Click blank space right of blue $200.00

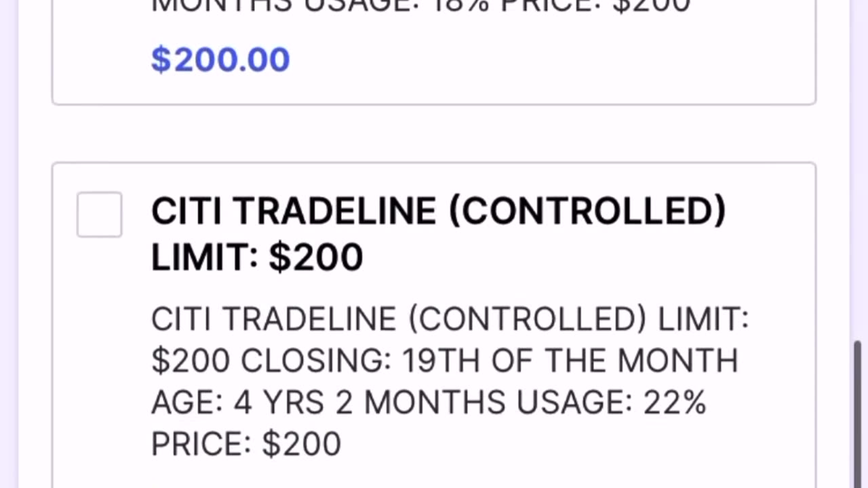(542, 60)
